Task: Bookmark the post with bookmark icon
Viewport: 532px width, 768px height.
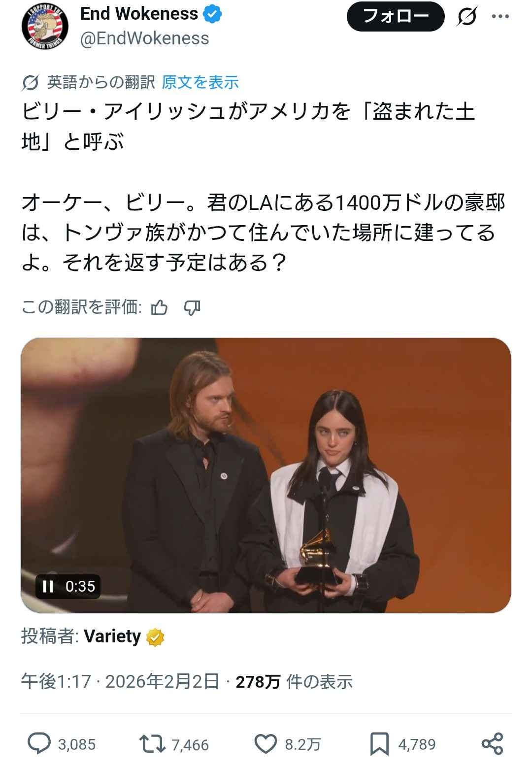Action: point(379,744)
